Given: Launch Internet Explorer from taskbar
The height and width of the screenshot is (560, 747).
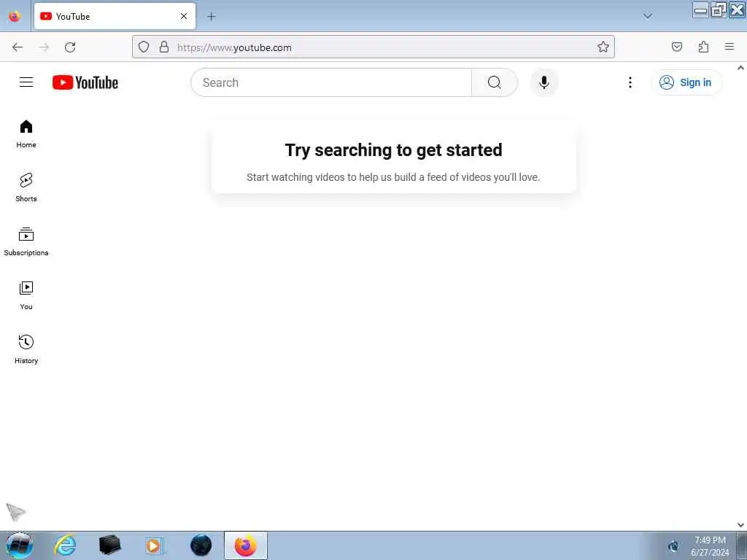Looking at the screenshot, I should pos(65,545).
